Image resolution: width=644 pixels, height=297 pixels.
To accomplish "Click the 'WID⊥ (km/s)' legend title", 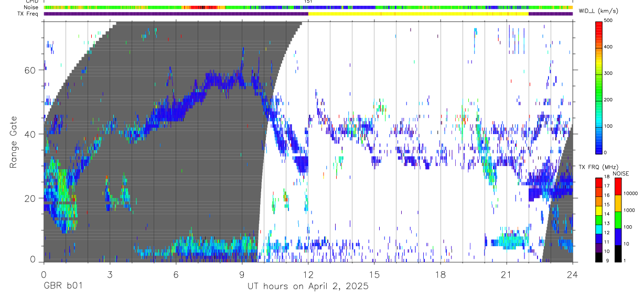I will click(597, 10).
